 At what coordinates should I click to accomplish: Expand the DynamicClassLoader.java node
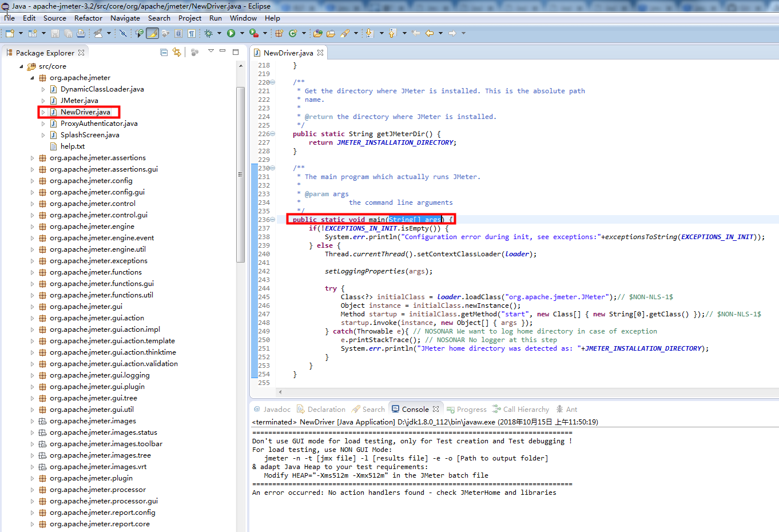[43, 89]
